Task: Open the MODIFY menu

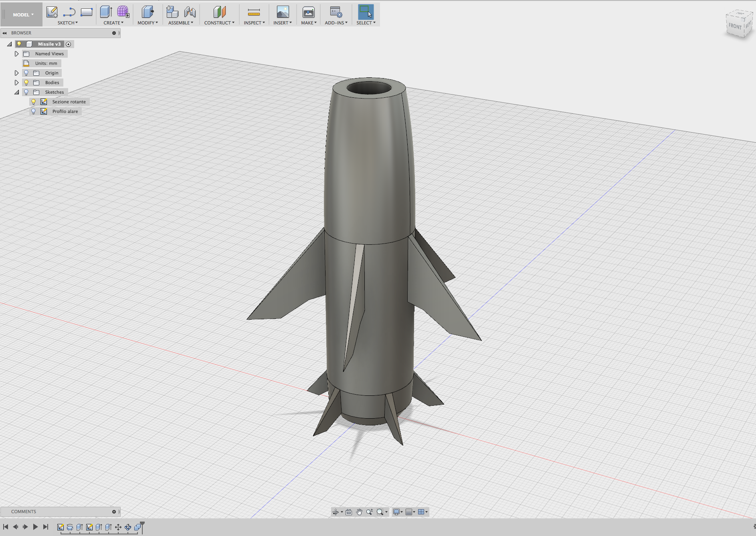Action: click(x=148, y=23)
